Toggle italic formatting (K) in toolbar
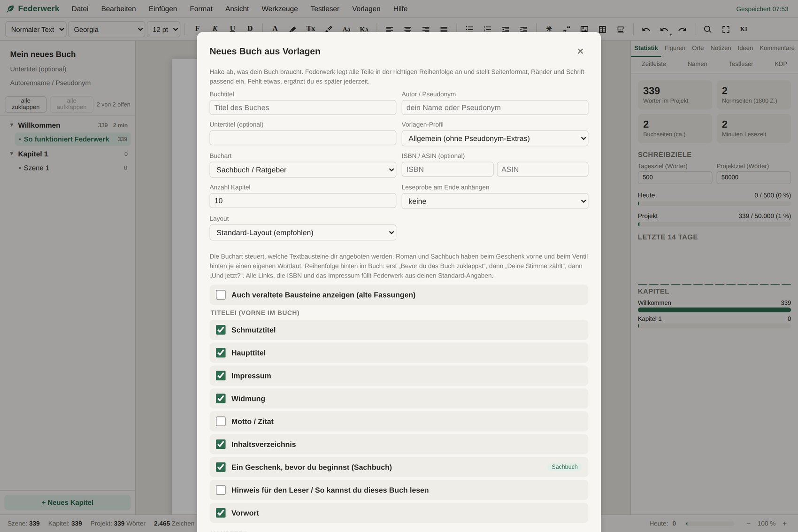 click(x=215, y=29)
